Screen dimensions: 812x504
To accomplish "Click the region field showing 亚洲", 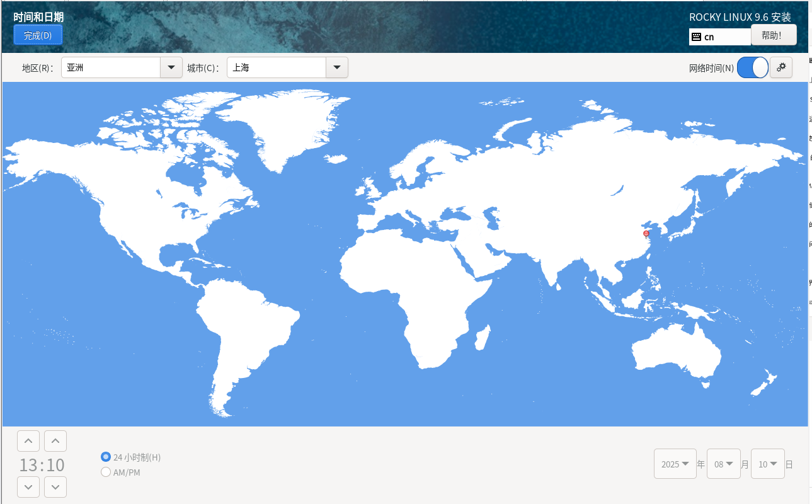I will [x=111, y=67].
